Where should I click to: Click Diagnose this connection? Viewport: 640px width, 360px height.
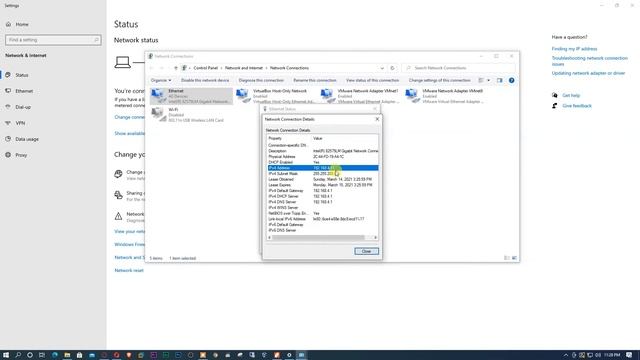[261, 80]
